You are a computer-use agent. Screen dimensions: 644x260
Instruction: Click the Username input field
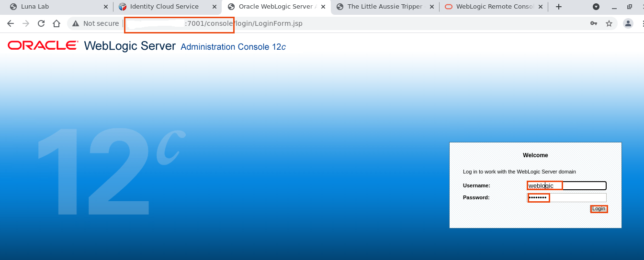(x=567, y=185)
